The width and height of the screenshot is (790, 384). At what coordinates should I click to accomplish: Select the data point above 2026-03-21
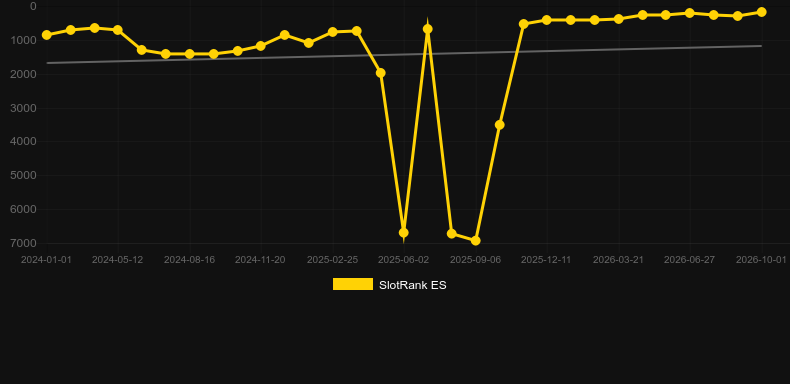tap(619, 19)
